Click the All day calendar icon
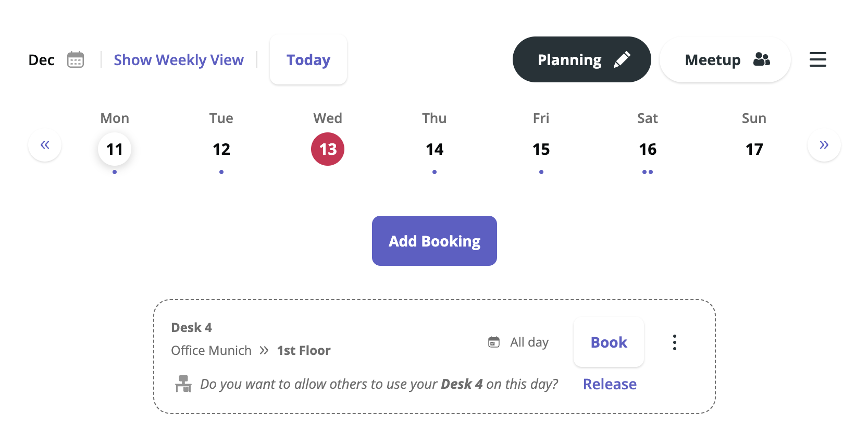The height and width of the screenshot is (443, 868). tap(493, 342)
